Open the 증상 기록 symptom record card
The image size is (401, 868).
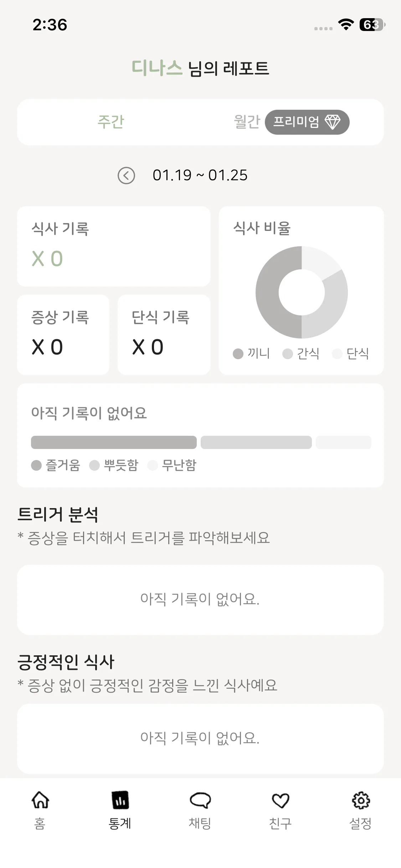(x=63, y=334)
